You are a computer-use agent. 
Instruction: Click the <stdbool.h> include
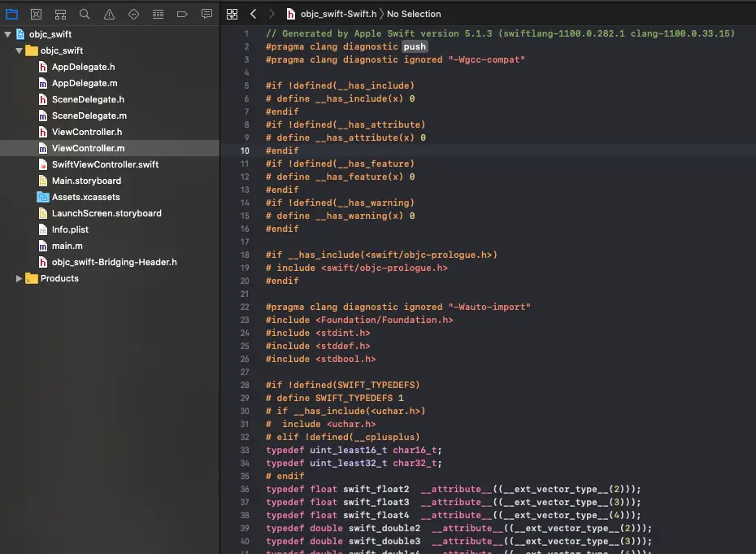point(345,359)
